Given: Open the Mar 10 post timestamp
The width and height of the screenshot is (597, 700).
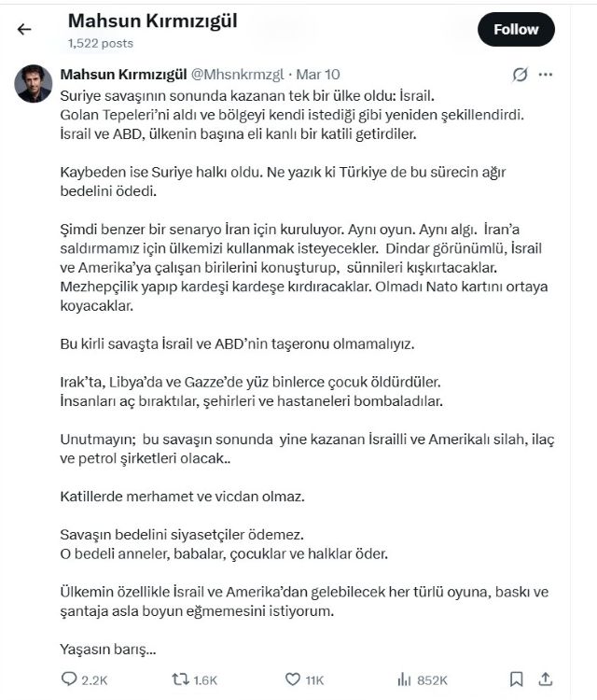Looking at the screenshot, I should pyautogui.click(x=319, y=75).
